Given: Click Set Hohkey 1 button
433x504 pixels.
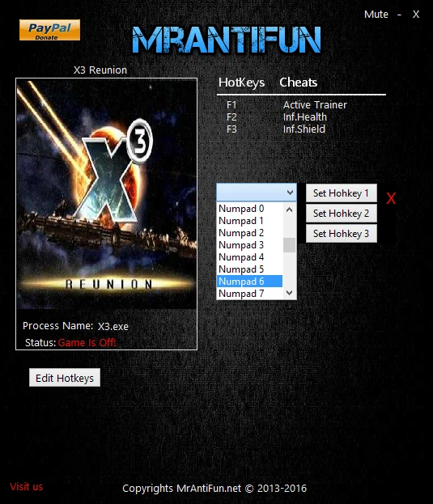Looking at the screenshot, I should (341, 193).
